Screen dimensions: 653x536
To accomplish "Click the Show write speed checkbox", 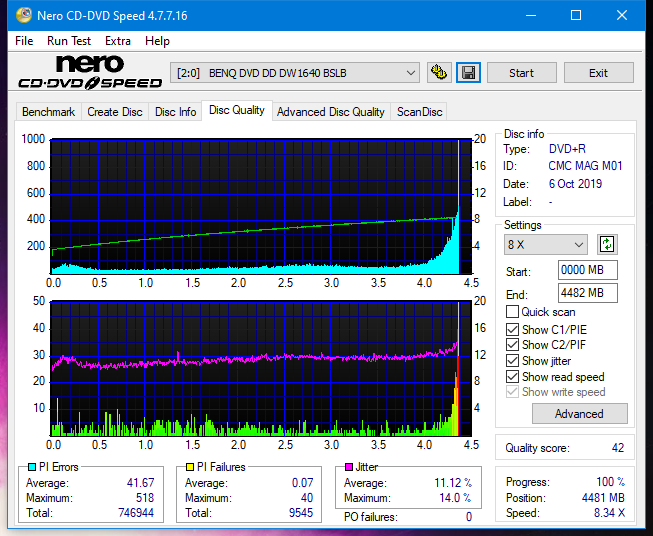I will pyautogui.click(x=512, y=392).
